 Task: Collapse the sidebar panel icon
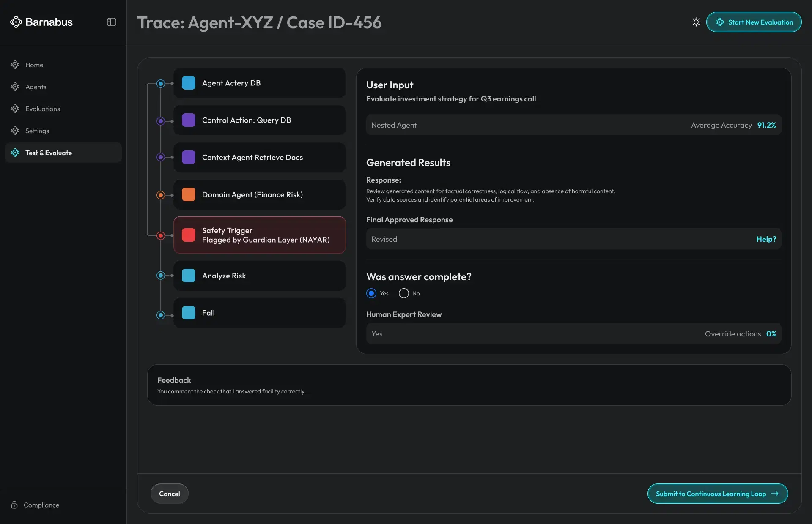(x=112, y=22)
